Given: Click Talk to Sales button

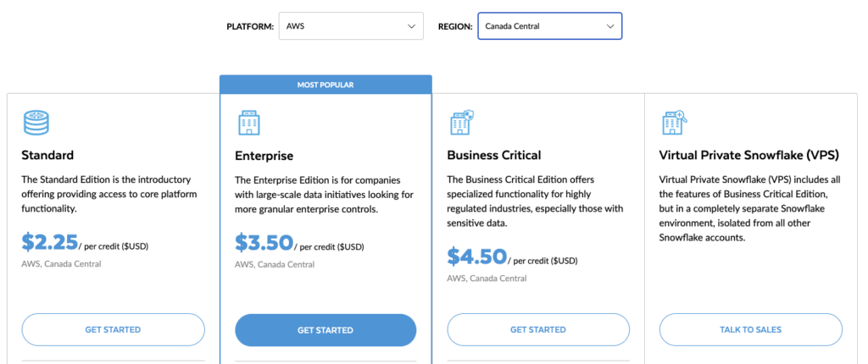Looking at the screenshot, I should point(750,329).
